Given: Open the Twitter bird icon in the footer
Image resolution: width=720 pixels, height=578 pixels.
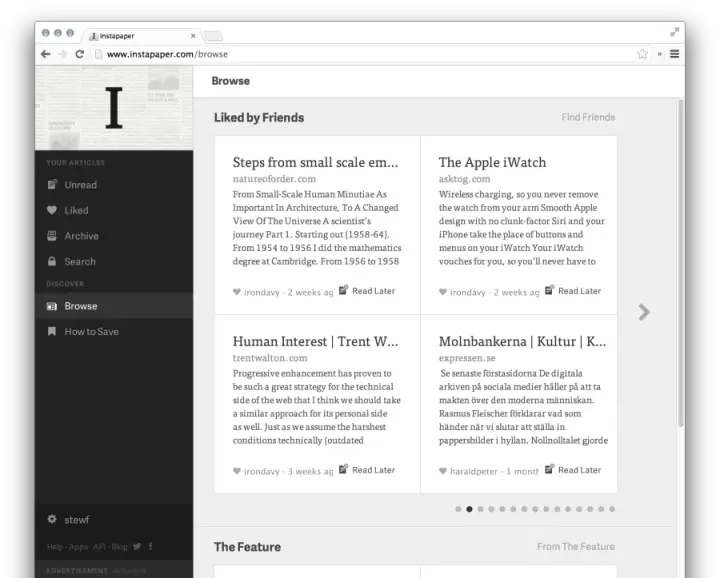Looking at the screenshot, I should tap(137, 546).
